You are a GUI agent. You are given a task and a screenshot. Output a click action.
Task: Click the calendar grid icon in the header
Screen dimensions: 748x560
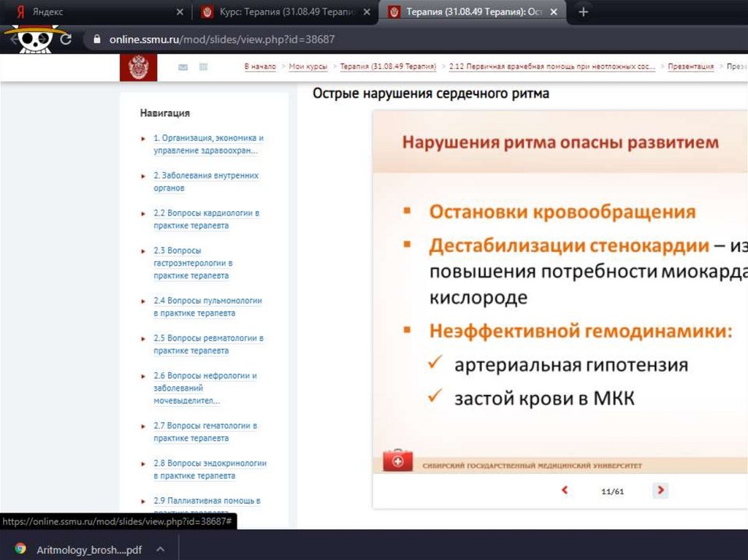pyautogui.click(x=203, y=67)
